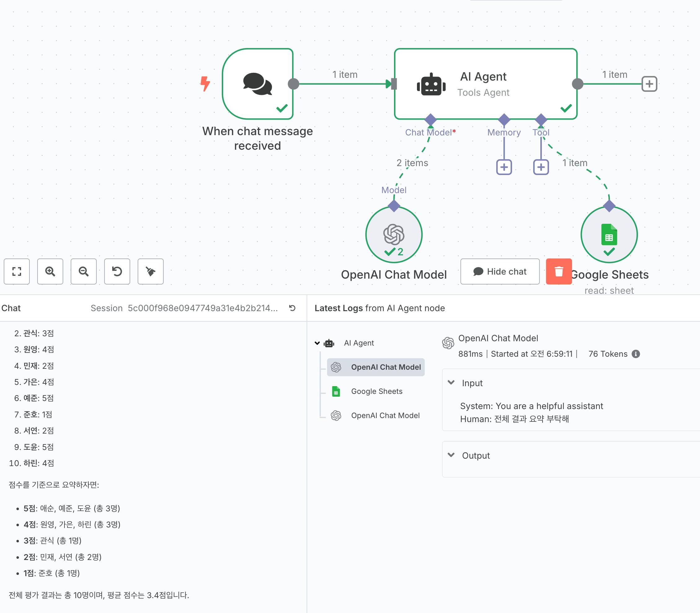Open the OpenAI Chat Model canvas node
This screenshot has width=700, height=613.
[394, 235]
